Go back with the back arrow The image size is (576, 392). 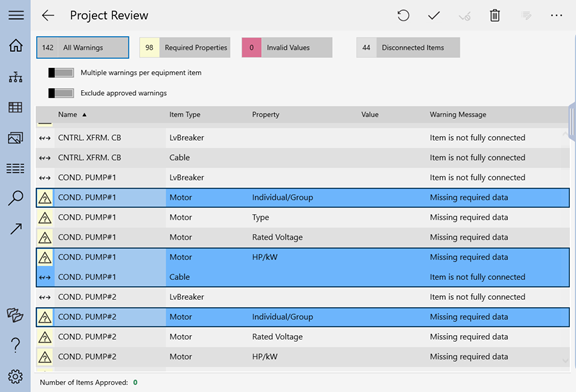pyautogui.click(x=48, y=15)
